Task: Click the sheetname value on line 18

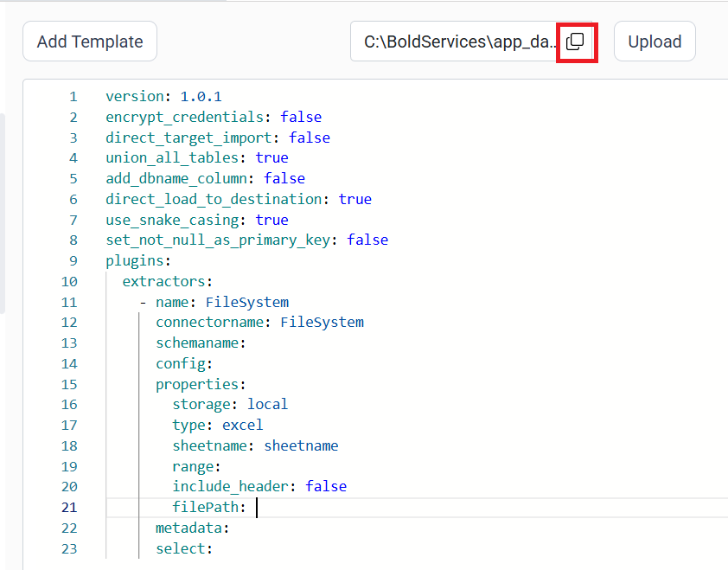Action: tap(301, 445)
